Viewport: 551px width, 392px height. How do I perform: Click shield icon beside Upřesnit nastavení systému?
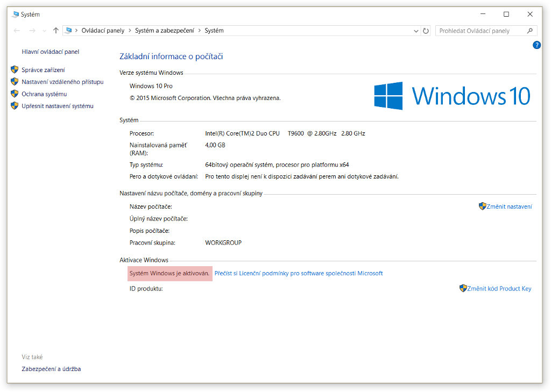coord(15,106)
